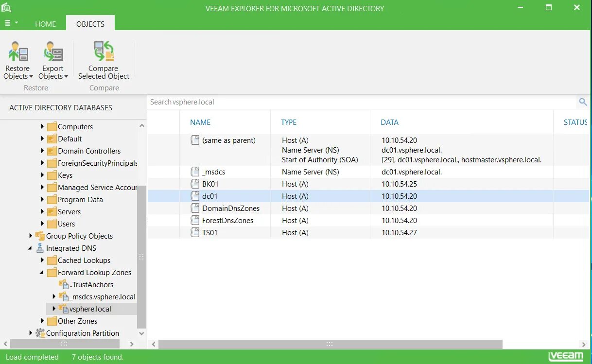
Task: Select the Computers folder icon
Action: [52, 127]
